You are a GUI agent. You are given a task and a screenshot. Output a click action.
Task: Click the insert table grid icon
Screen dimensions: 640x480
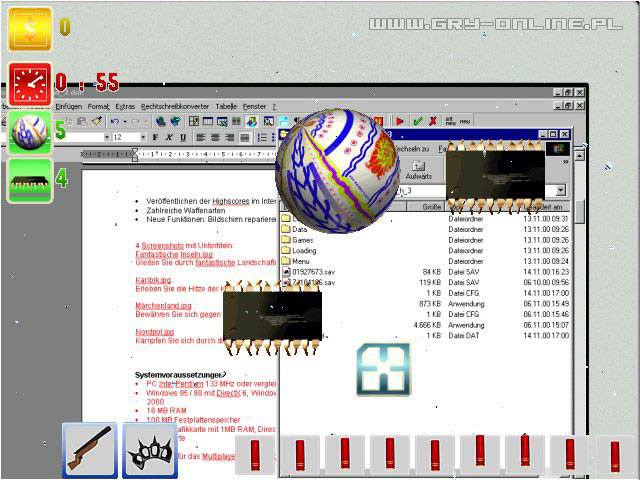pyautogui.click(x=208, y=121)
